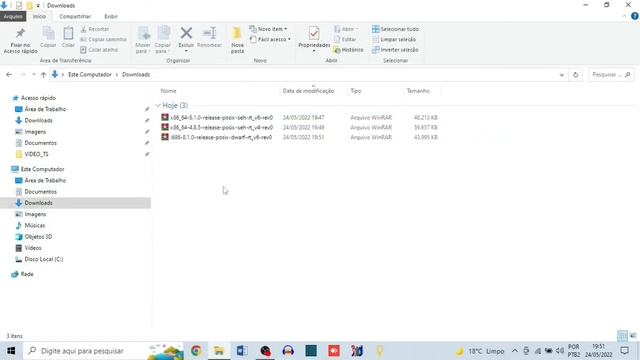Select x86_64-8.1.0-release-posix-seh-rt_v6-rev0 file
Viewport: 640px width, 360px height.
221,118
